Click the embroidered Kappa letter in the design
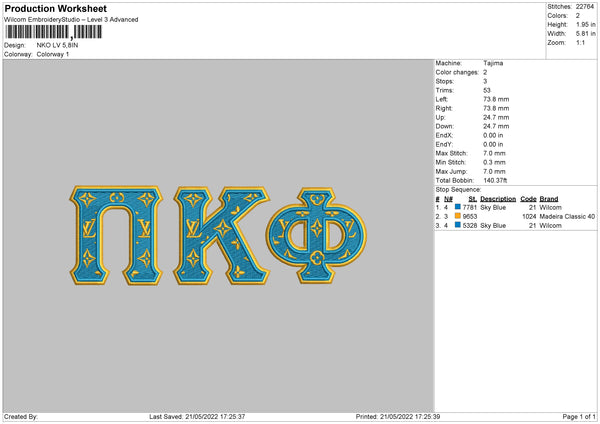 click(222, 236)
